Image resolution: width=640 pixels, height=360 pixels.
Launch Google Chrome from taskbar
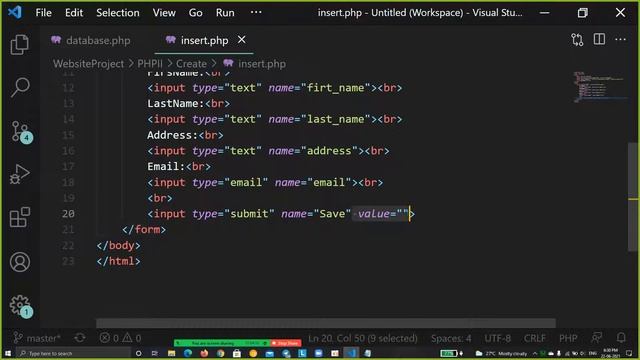click(x=220, y=353)
